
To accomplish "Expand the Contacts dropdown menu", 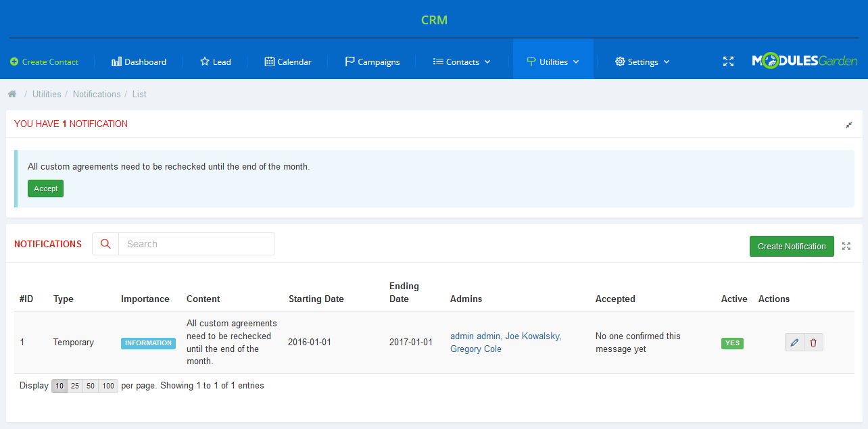I will (462, 61).
